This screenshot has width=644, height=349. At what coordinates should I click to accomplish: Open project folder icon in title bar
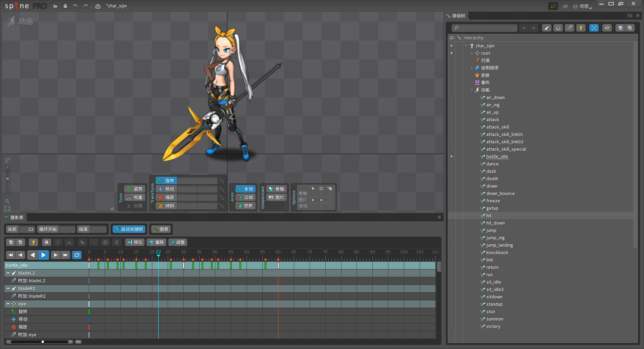click(x=55, y=6)
